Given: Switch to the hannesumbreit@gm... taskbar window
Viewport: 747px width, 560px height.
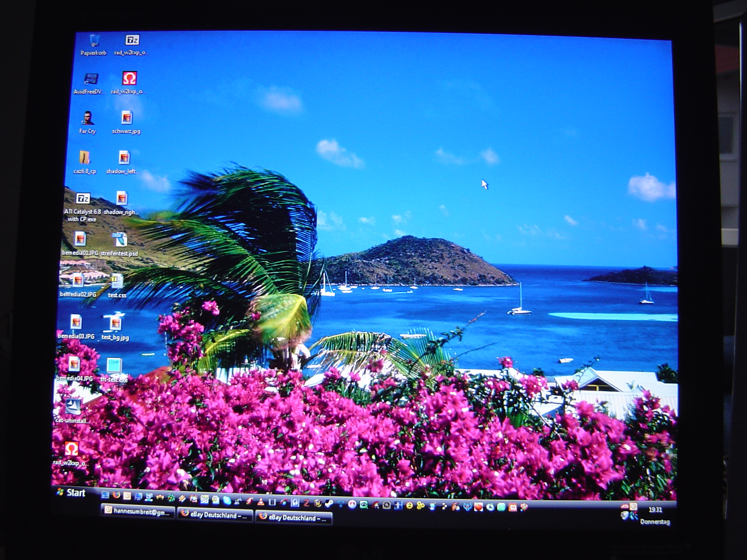Looking at the screenshot, I should (x=138, y=512).
